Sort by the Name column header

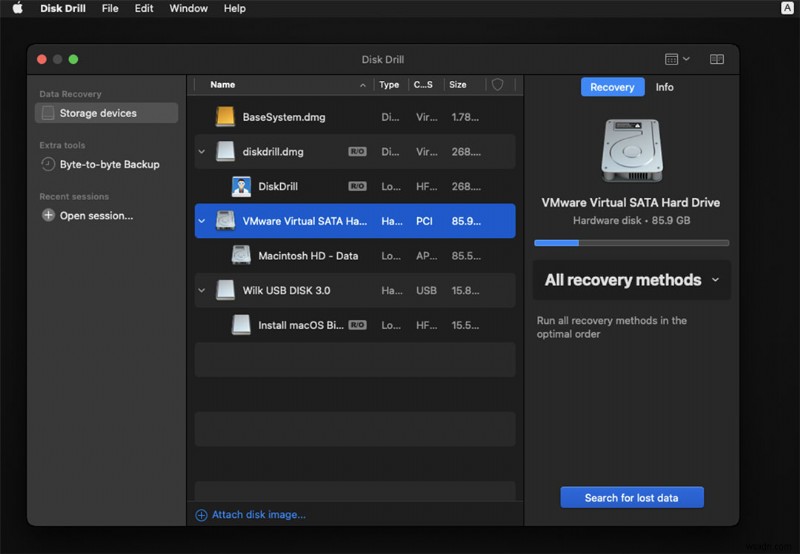pos(223,85)
